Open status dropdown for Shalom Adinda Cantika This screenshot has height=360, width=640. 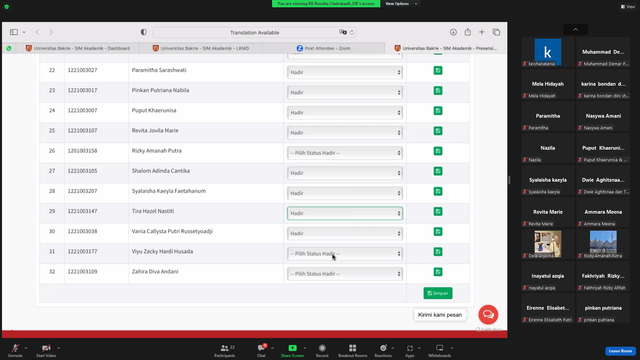(345, 173)
